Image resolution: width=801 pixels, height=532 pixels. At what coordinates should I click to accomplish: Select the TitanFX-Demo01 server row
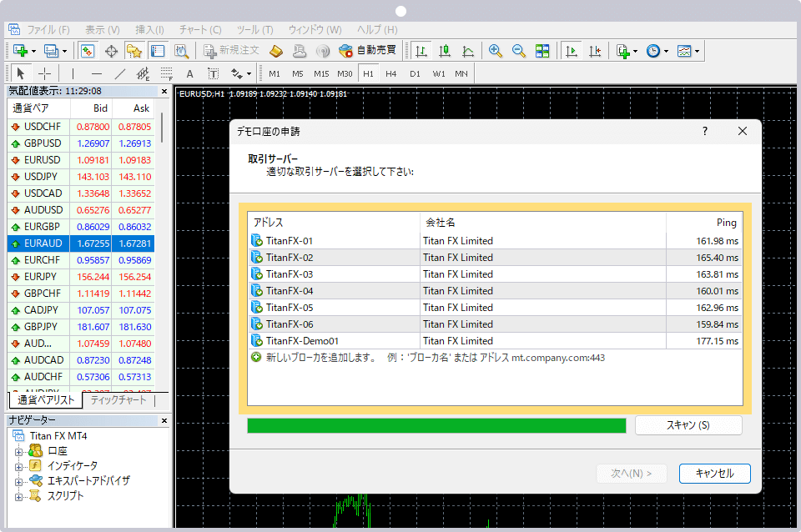495,340
